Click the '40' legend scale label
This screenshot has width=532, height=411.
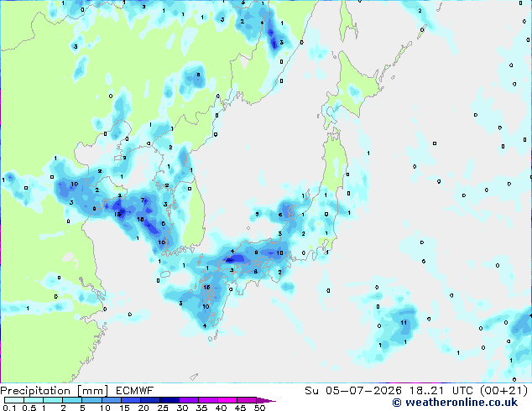pos(221,408)
